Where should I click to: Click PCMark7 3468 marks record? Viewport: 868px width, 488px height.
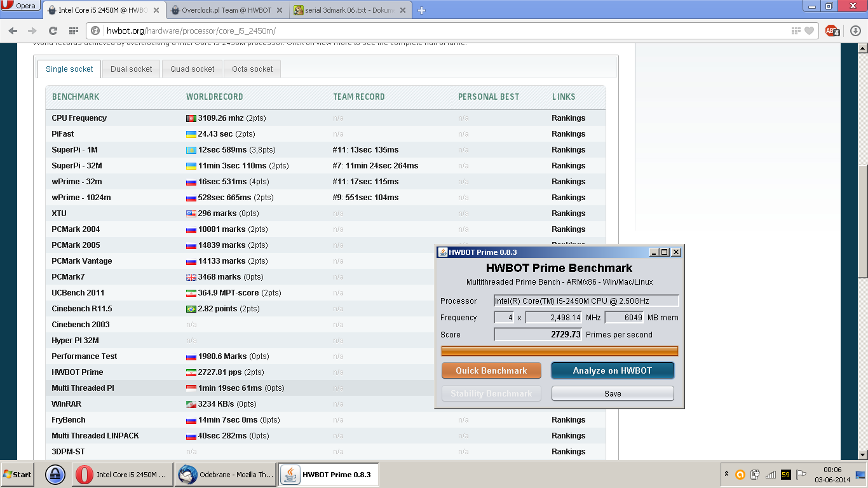(x=219, y=277)
